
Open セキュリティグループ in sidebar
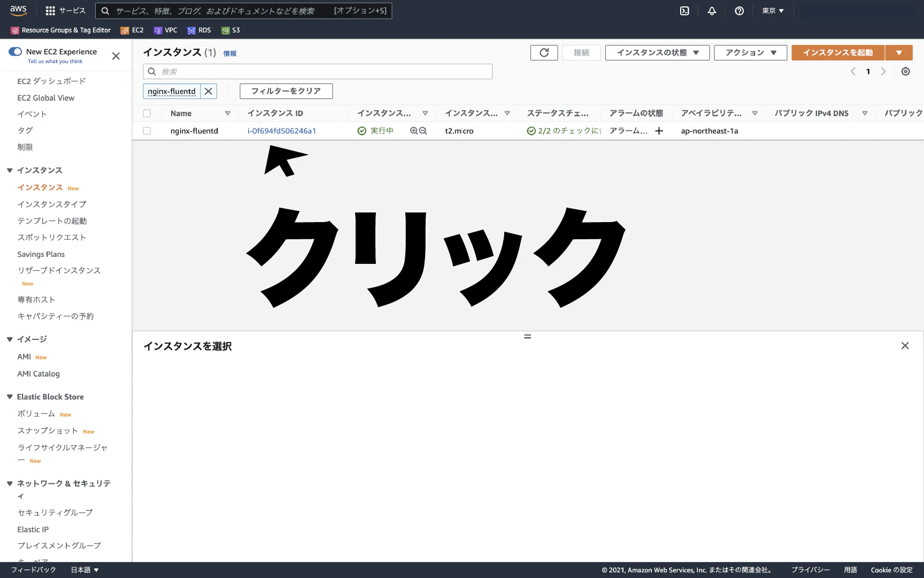[x=55, y=512]
